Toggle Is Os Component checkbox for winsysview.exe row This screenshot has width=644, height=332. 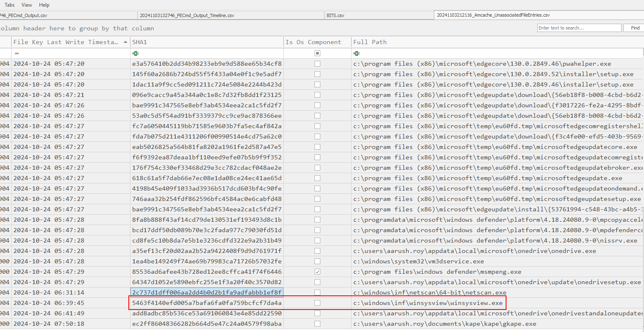click(x=317, y=303)
